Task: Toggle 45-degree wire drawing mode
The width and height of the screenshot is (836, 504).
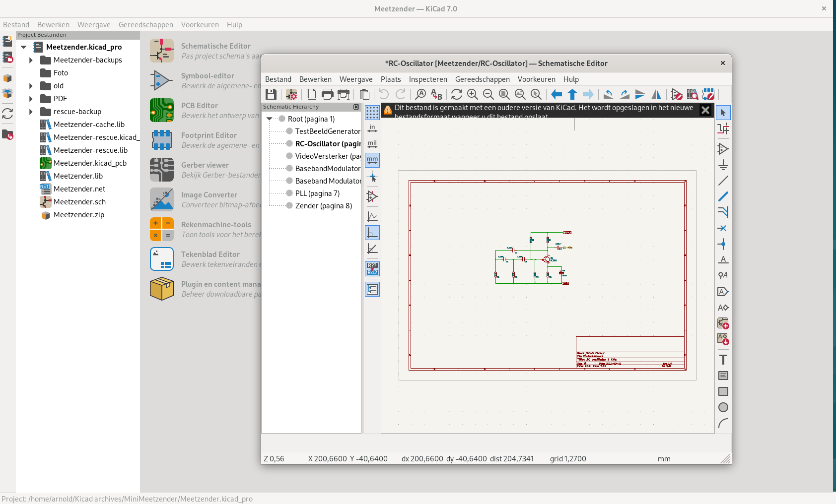Action: pyautogui.click(x=372, y=249)
